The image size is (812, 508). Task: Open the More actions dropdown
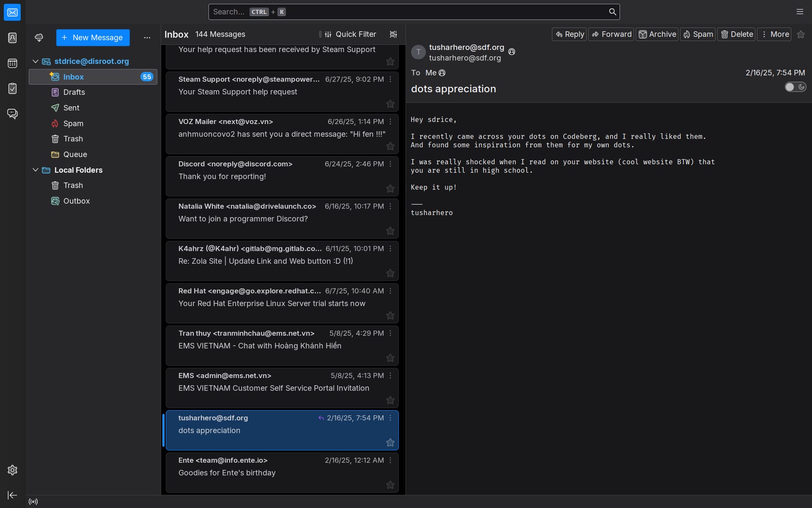click(x=774, y=34)
